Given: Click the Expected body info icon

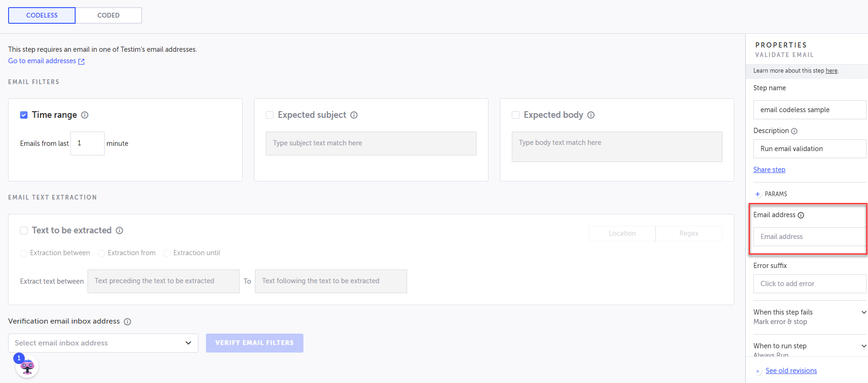Looking at the screenshot, I should (x=591, y=115).
